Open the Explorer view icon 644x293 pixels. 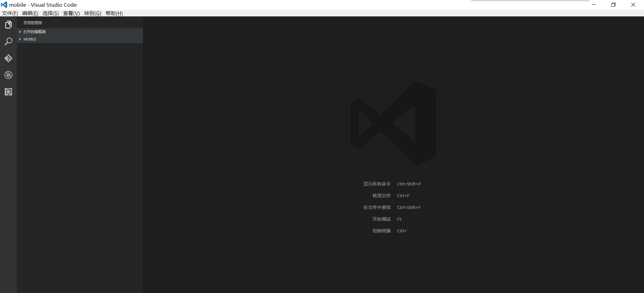[x=8, y=25]
